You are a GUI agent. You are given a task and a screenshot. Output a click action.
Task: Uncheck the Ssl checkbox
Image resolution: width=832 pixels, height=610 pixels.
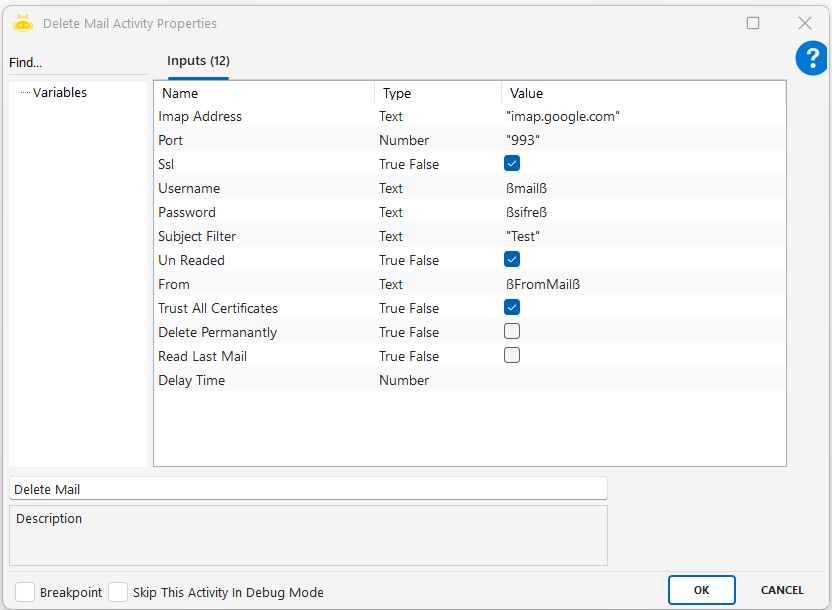click(512, 164)
